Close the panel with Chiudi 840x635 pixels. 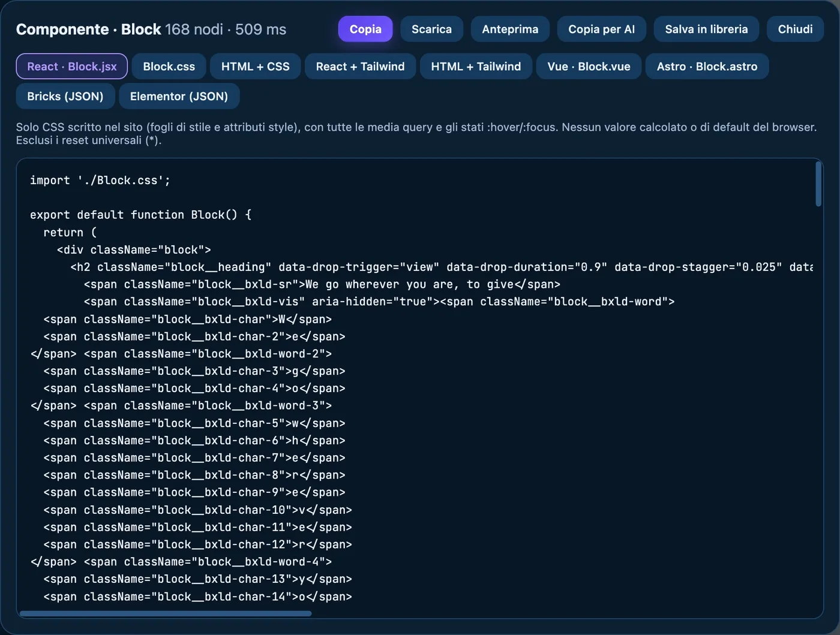pos(795,29)
